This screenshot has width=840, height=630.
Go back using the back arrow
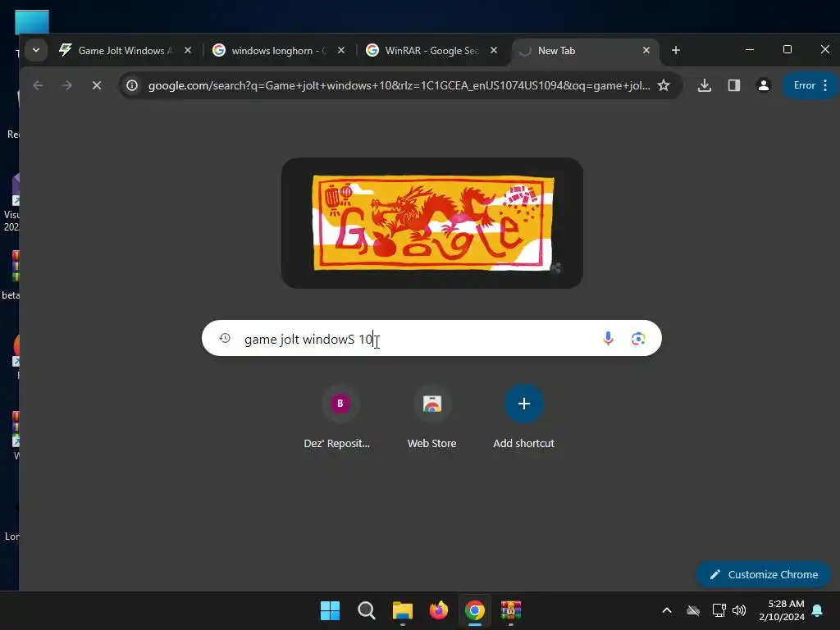(x=38, y=85)
